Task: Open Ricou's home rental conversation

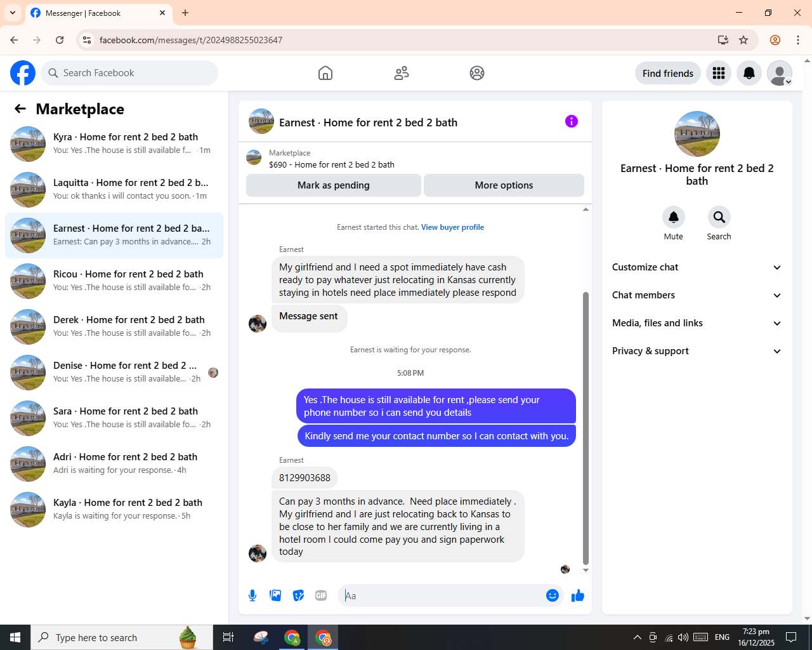Action: (114, 281)
